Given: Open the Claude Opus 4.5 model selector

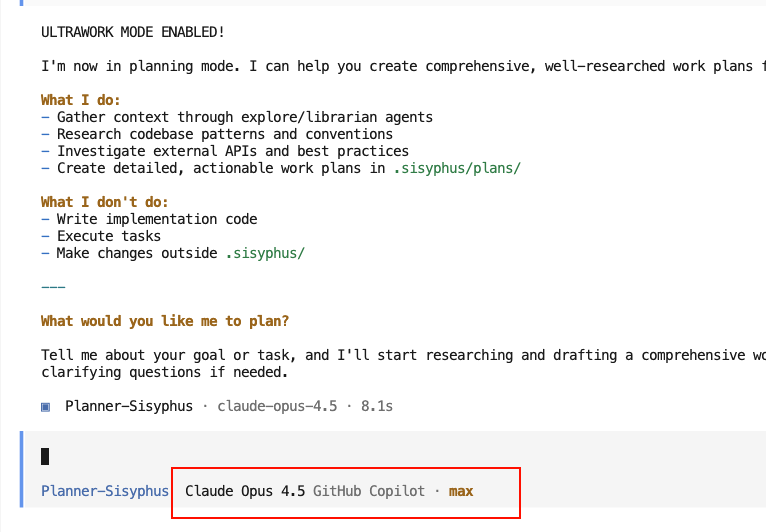Looking at the screenshot, I should 245,491.
